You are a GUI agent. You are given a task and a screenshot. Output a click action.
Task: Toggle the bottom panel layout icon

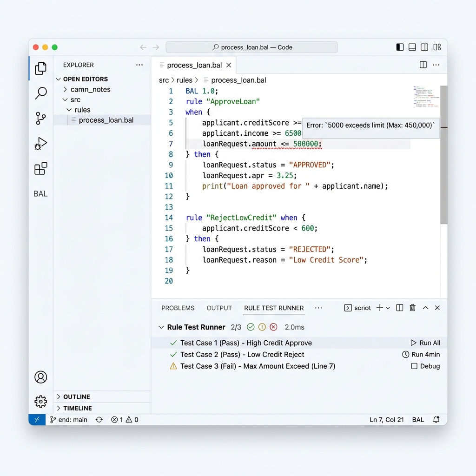click(412, 47)
